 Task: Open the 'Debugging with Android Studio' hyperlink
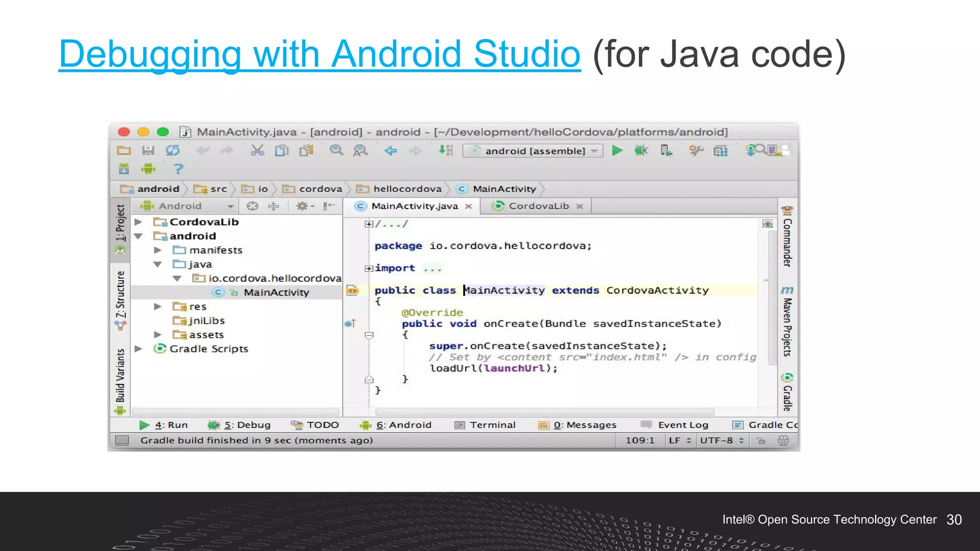[x=320, y=54]
